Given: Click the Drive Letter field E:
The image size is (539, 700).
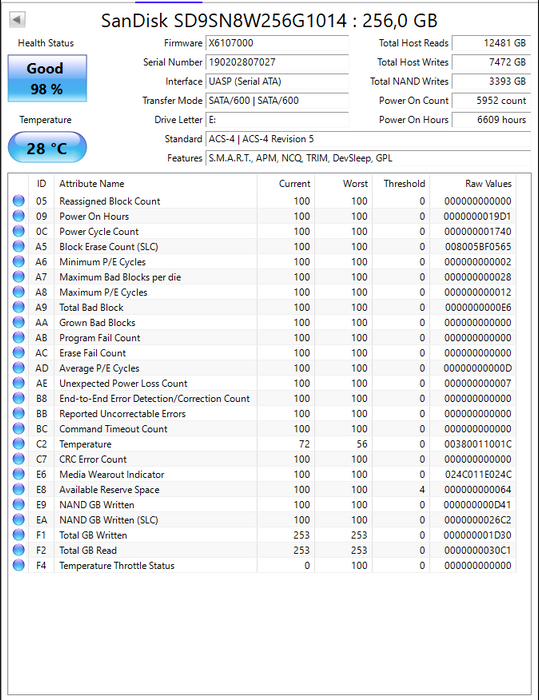Looking at the screenshot, I should pos(277,120).
